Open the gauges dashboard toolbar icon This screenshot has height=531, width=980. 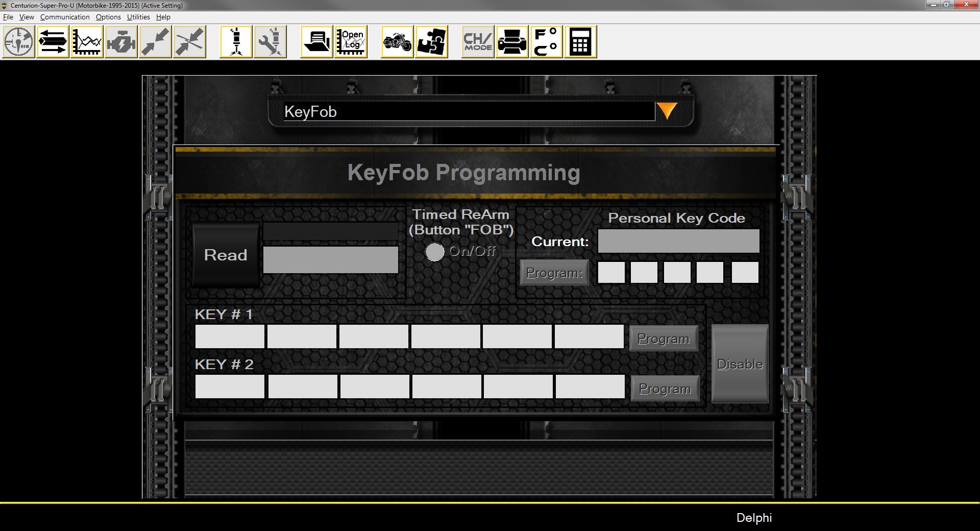(19, 42)
